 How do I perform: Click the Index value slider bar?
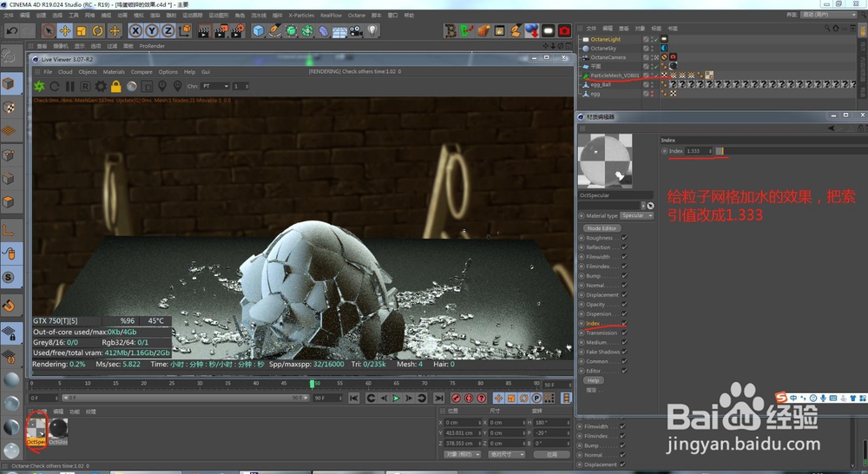pyautogui.click(x=720, y=151)
